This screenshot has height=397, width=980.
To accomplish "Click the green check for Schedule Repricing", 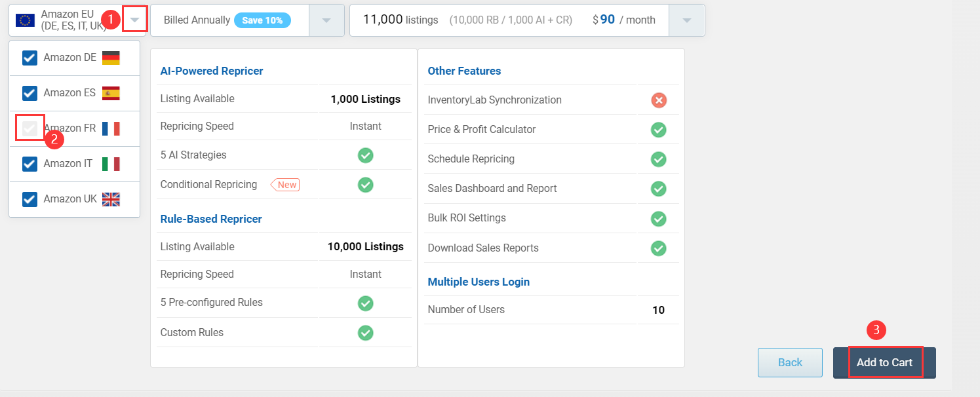I will pos(659,159).
